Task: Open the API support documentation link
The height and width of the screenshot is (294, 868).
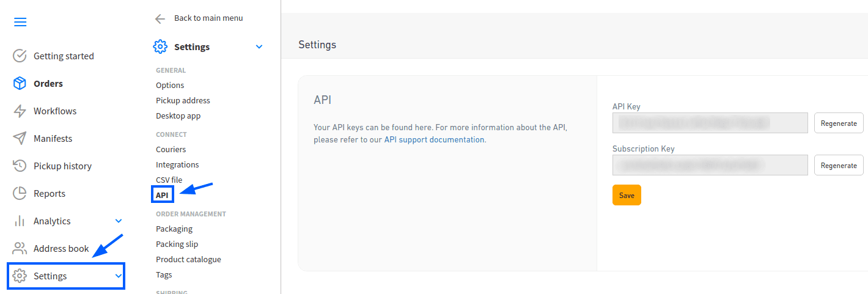Action: click(434, 139)
